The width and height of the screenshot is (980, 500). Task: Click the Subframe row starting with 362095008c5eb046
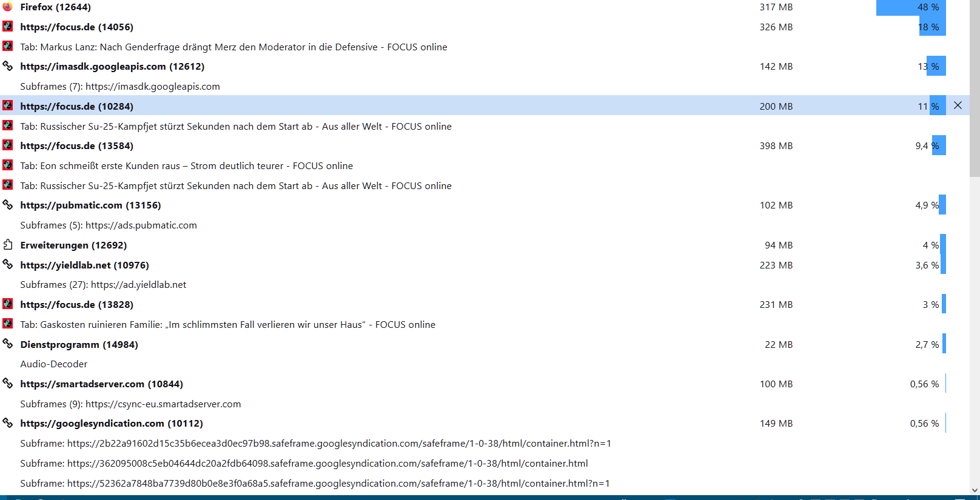point(304,464)
